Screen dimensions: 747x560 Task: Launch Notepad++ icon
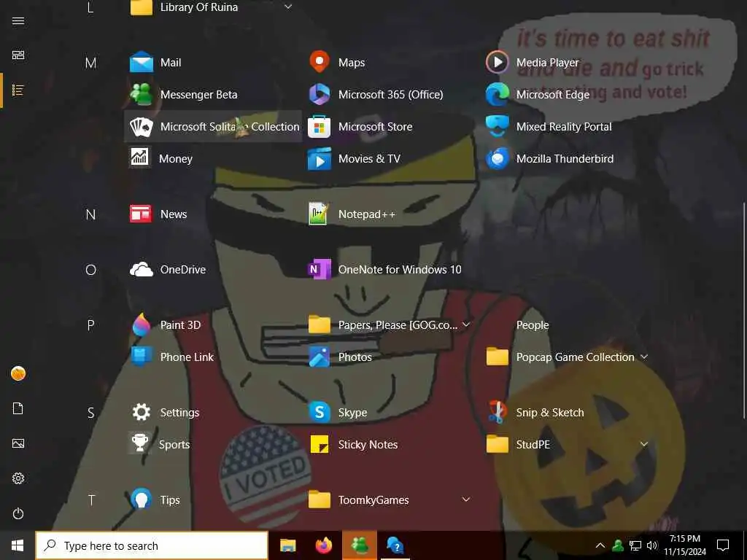(x=318, y=214)
